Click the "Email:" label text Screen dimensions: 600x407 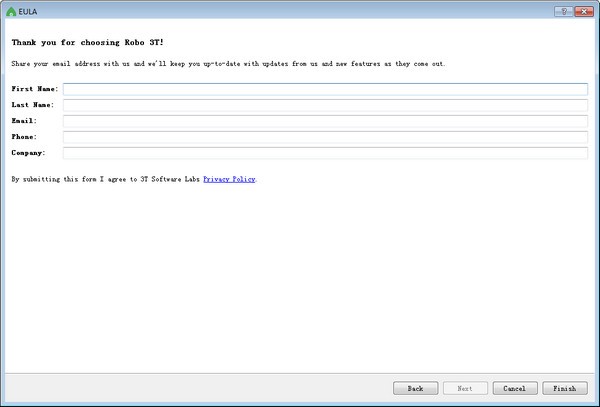click(24, 121)
